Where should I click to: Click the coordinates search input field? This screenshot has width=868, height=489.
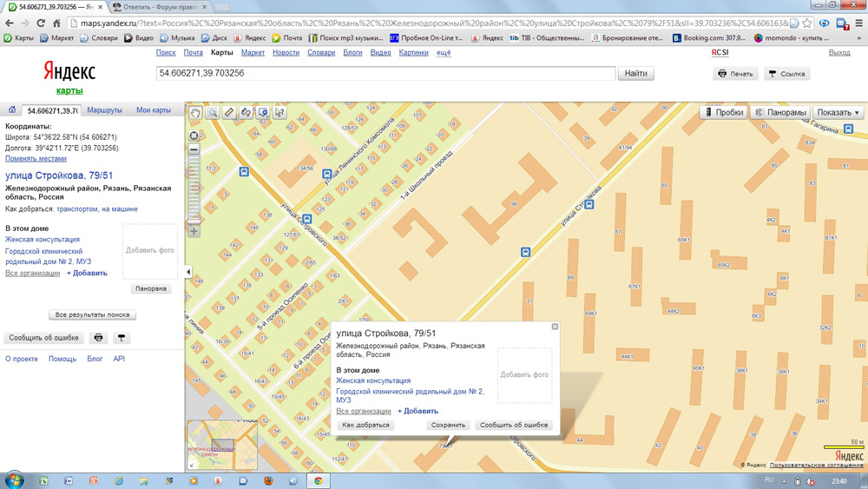[x=385, y=74]
